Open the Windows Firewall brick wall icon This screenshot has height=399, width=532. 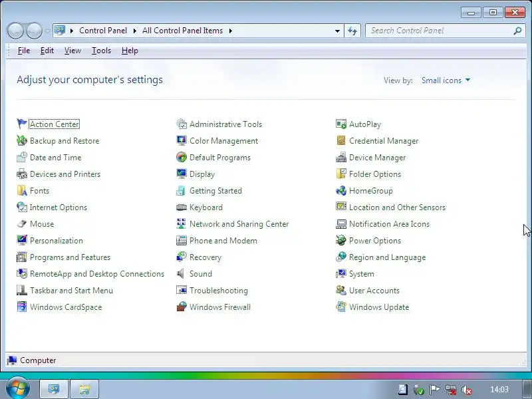pos(182,307)
